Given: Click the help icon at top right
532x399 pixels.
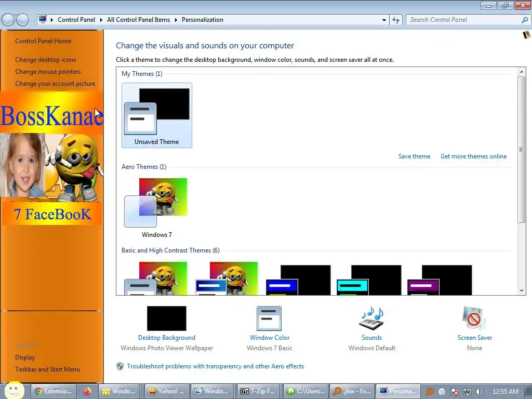Looking at the screenshot, I should pos(527,35).
